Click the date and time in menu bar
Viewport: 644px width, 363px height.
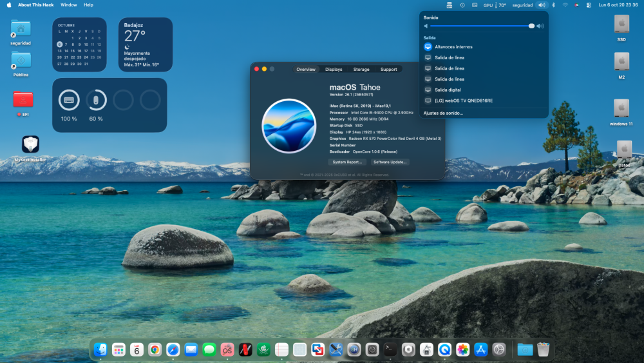tap(618, 5)
